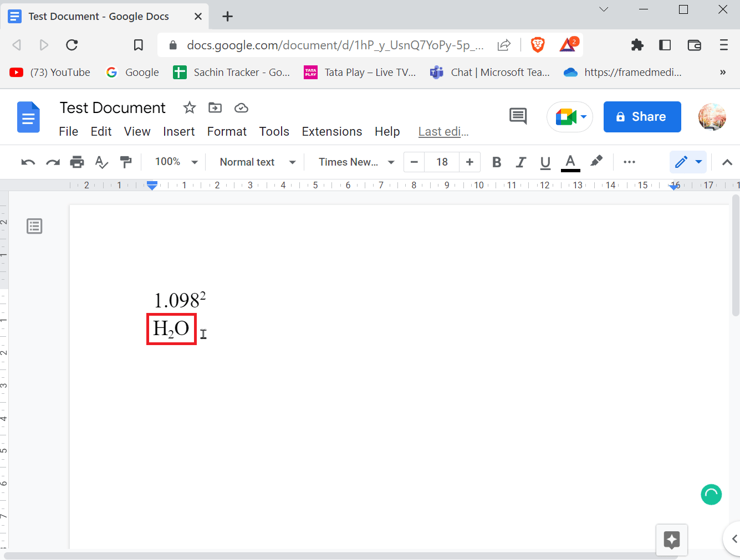Click the browser forward arrow
The height and width of the screenshot is (560, 740).
[x=44, y=45]
